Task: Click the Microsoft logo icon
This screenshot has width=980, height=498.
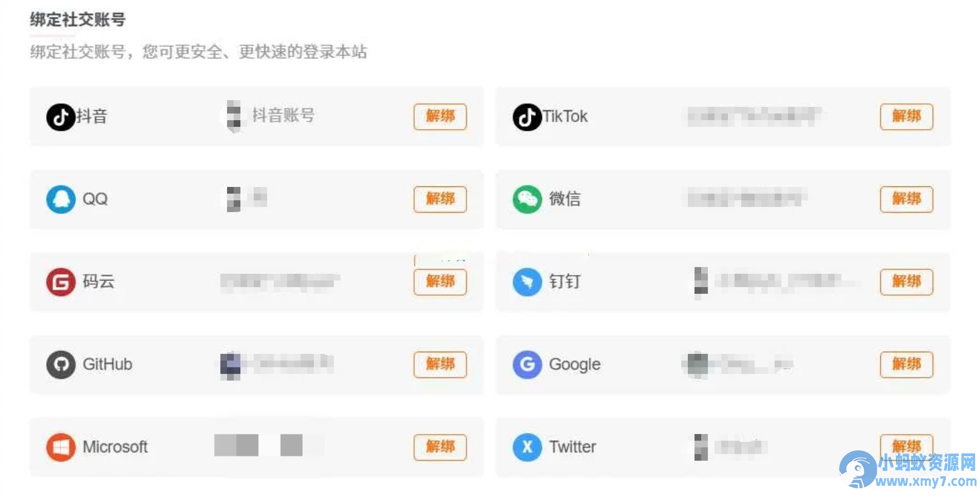Action: (61, 447)
